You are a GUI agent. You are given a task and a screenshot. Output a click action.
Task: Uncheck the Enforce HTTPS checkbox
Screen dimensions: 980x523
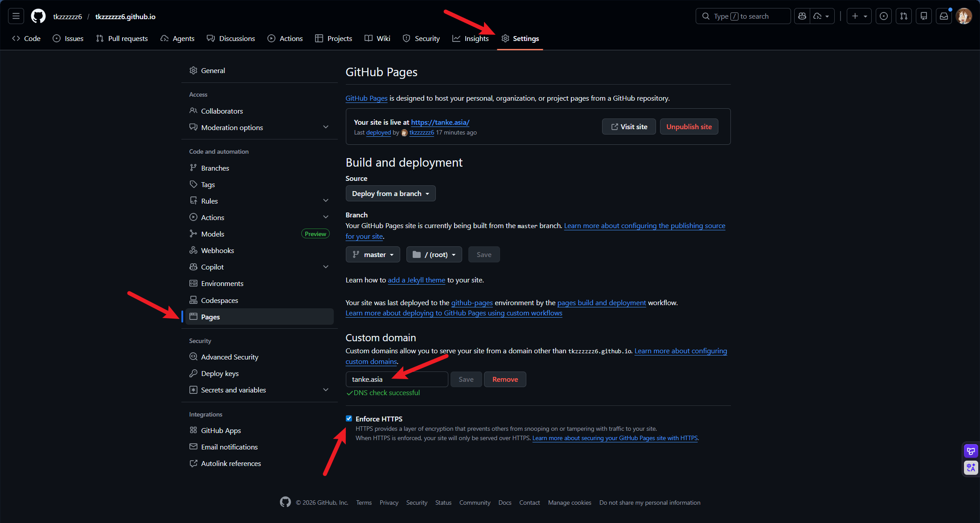click(349, 418)
